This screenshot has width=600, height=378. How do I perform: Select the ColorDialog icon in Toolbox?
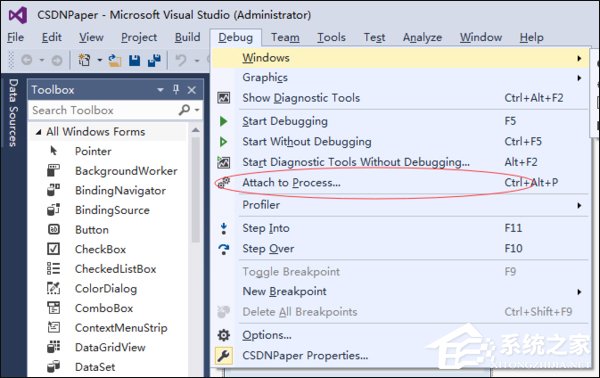click(x=54, y=288)
